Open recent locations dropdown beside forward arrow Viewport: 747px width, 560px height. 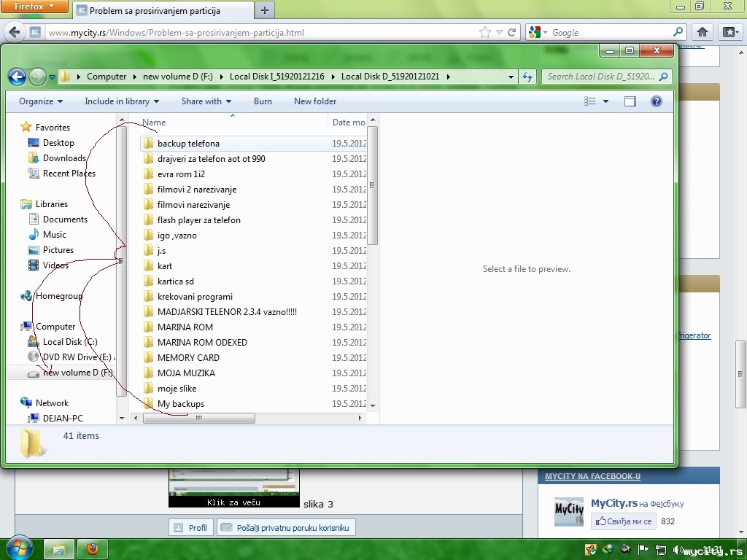(52, 77)
